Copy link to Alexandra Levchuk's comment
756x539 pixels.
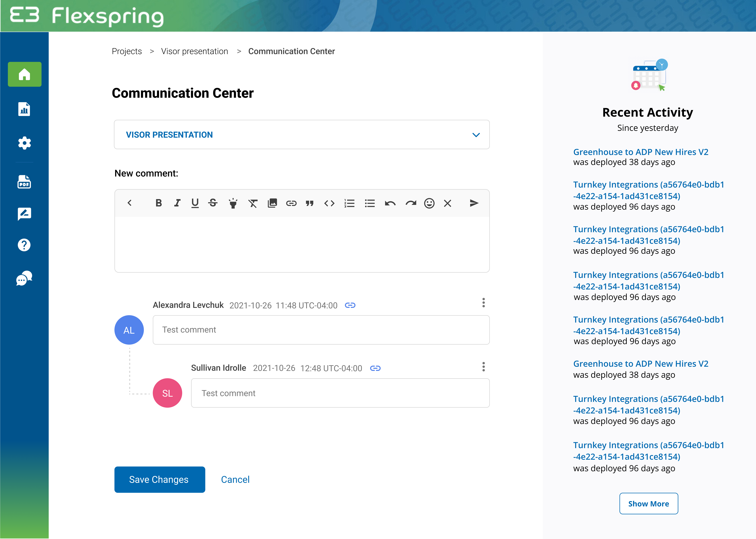point(350,305)
